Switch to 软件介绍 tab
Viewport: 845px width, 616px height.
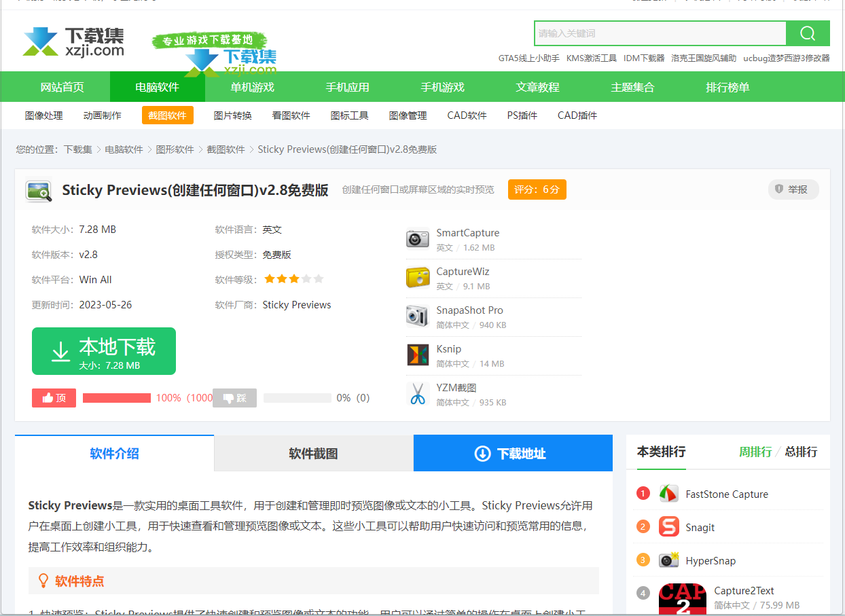pyautogui.click(x=114, y=454)
